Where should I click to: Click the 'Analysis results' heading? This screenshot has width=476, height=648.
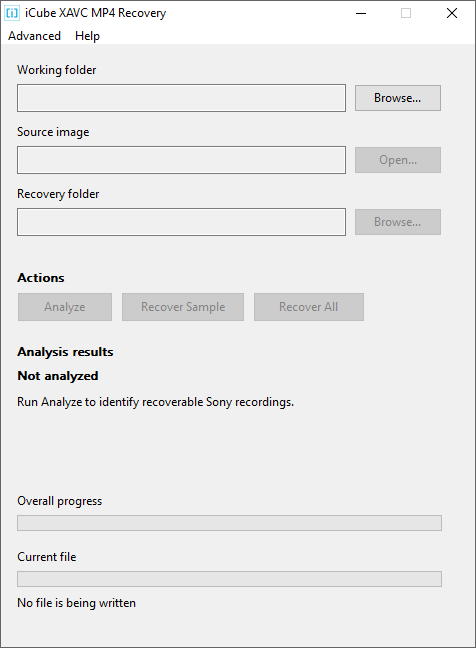pyautogui.click(x=65, y=352)
